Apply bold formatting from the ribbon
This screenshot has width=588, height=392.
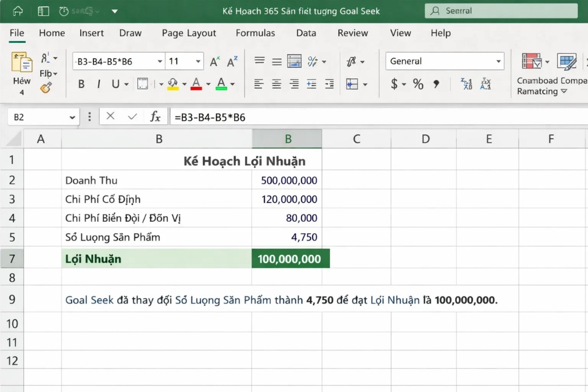point(81,84)
